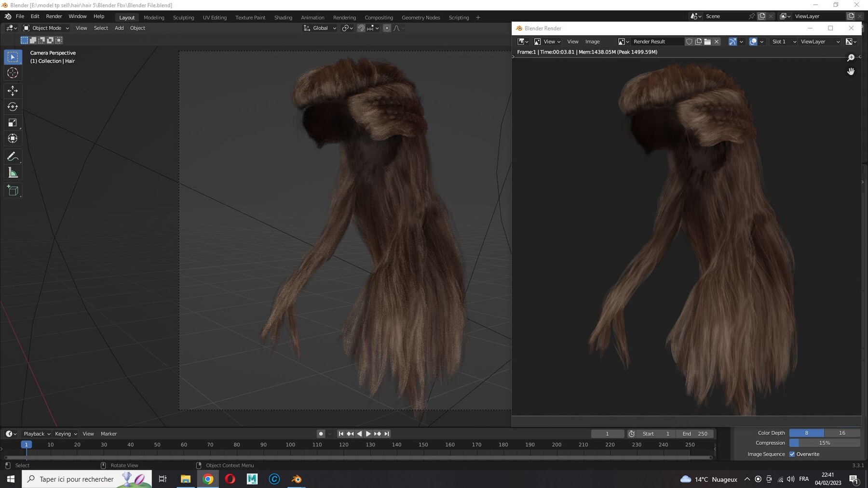Toggle auto keying record button

(x=321, y=434)
